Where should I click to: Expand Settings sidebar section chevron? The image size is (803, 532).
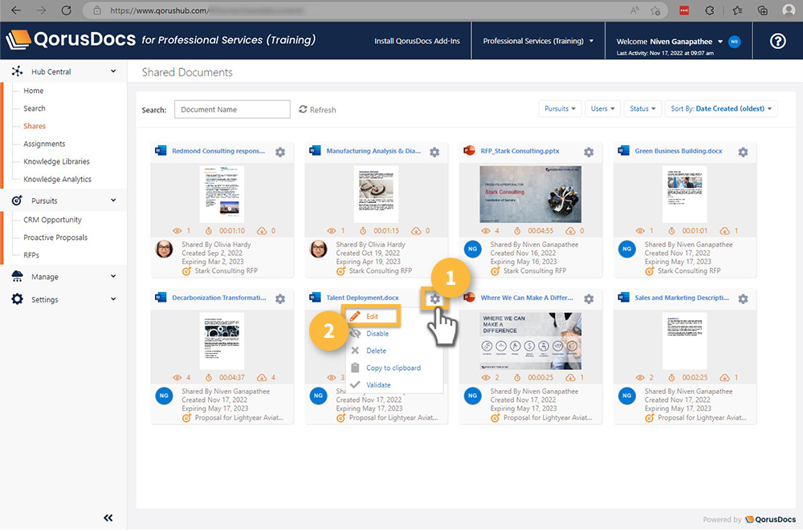(113, 298)
